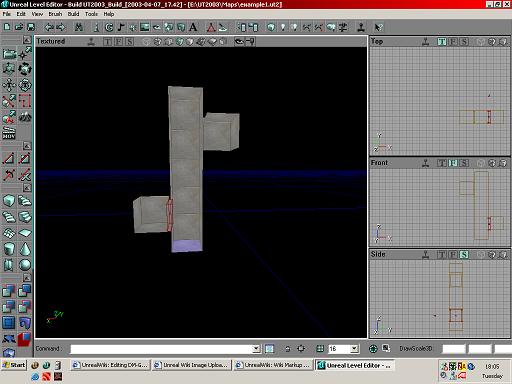Open the Edit menu
512x384 pixels.
point(21,14)
